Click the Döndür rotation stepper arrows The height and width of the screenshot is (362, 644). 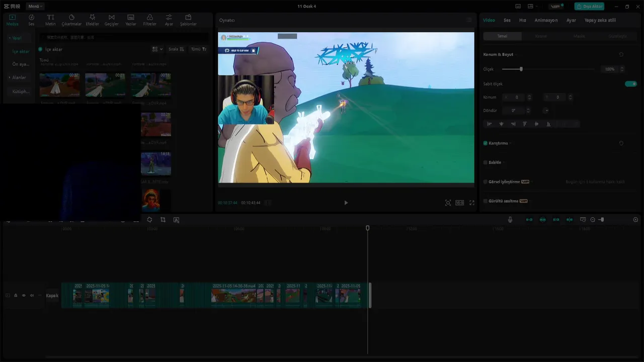(x=529, y=111)
